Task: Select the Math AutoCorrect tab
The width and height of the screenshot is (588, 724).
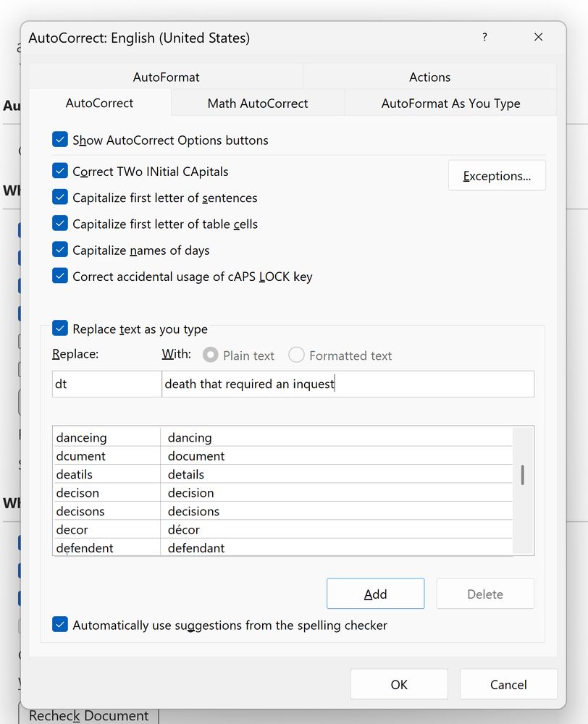Action: [x=258, y=104]
